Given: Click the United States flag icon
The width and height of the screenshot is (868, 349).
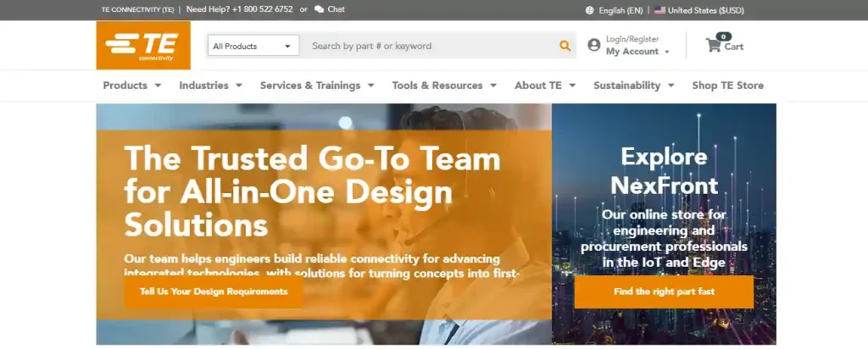Looking at the screenshot, I should point(659,10).
